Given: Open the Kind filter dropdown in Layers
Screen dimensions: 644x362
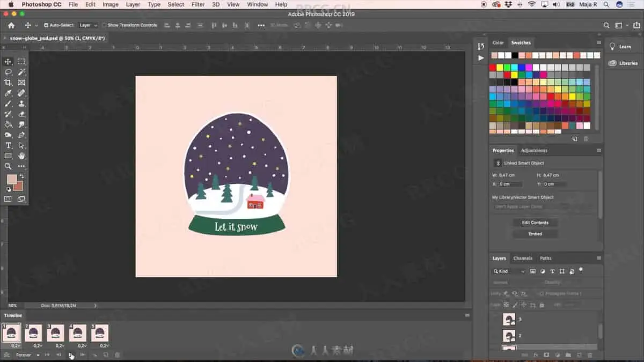Looking at the screenshot, I should click(x=509, y=271).
